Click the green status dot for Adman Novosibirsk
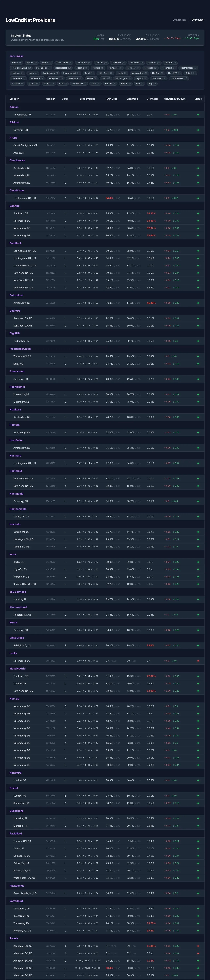The image size is (210, 980). click(x=198, y=114)
